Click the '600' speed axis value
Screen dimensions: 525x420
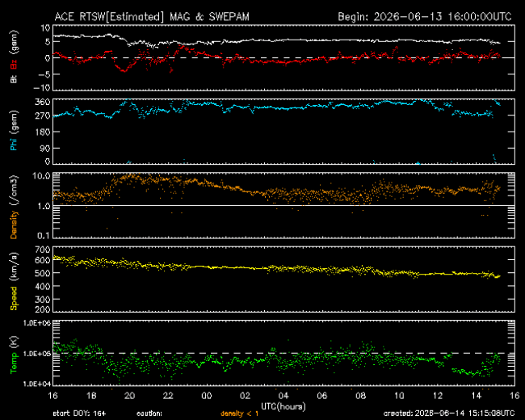pyautogui.click(x=43, y=260)
